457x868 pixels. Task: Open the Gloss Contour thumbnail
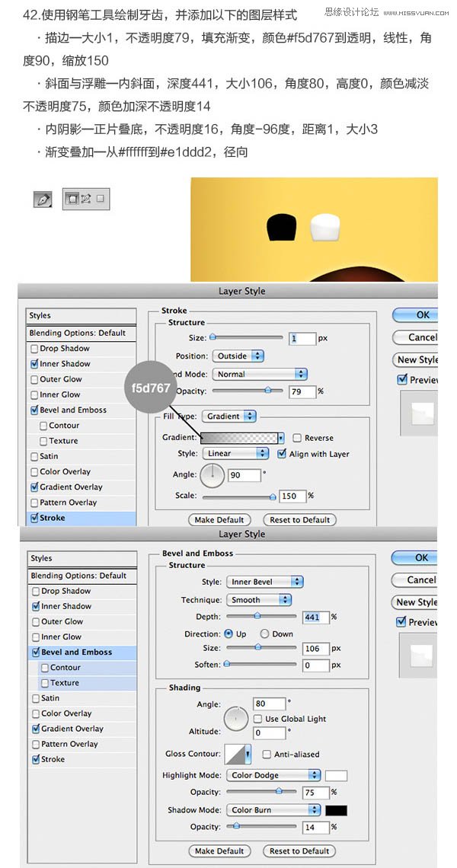click(x=235, y=754)
